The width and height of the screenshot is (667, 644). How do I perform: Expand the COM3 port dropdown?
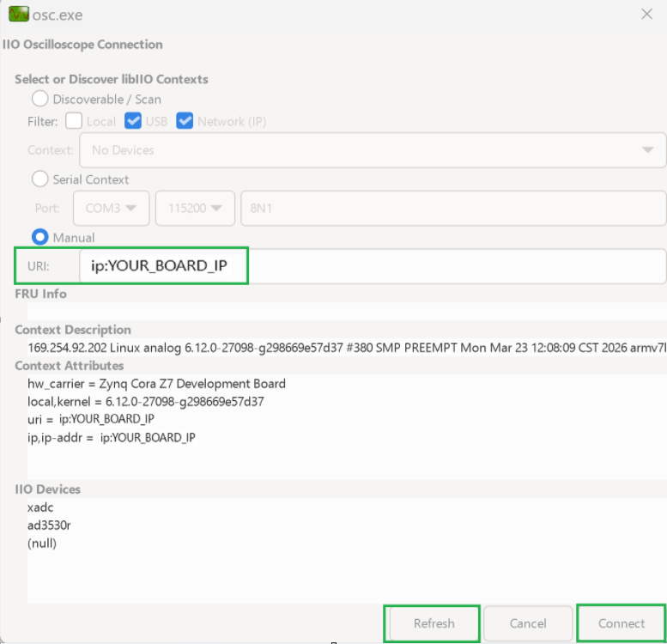click(112, 208)
